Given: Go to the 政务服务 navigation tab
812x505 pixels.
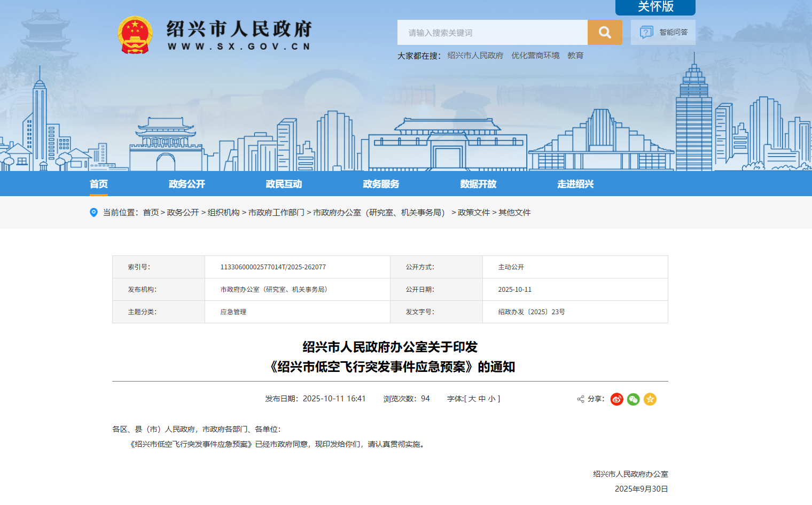Looking at the screenshot, I should [x=381, y=184].
